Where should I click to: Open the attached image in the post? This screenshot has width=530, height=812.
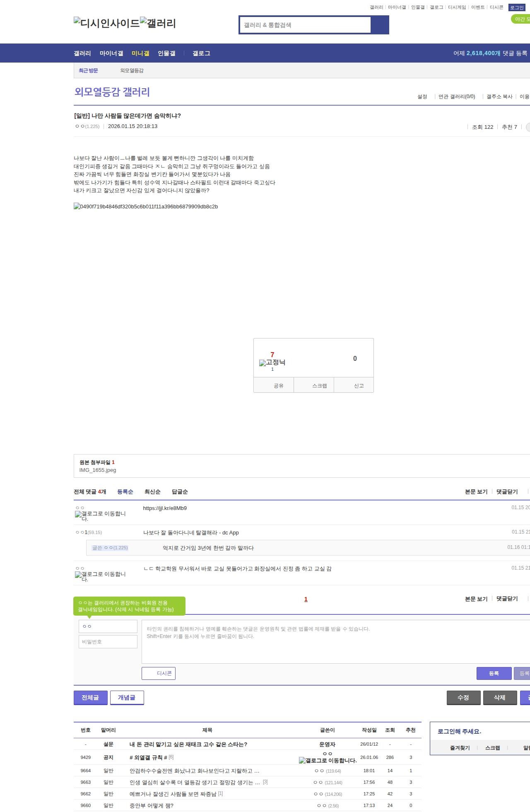tap(146, 206)
